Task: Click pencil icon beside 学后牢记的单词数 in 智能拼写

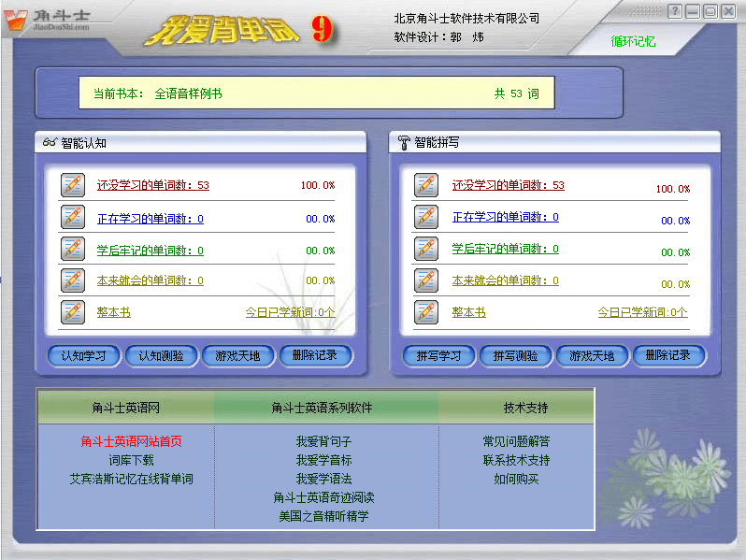Action: (425, 249)
